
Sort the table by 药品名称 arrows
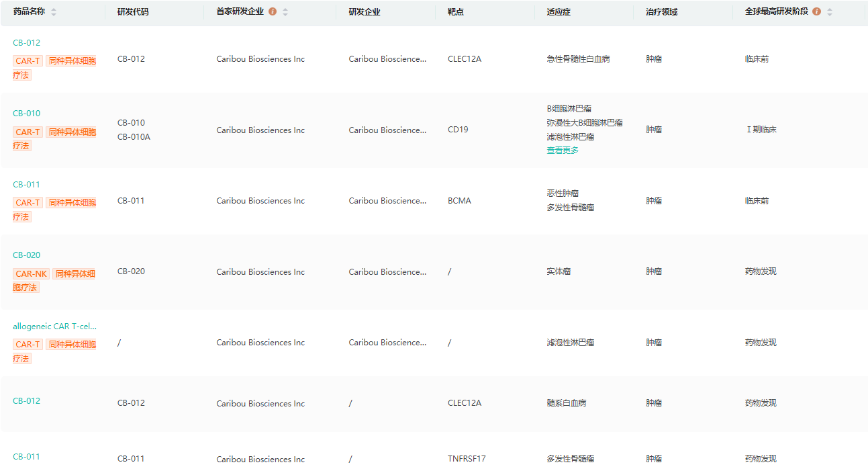(54, 12)
